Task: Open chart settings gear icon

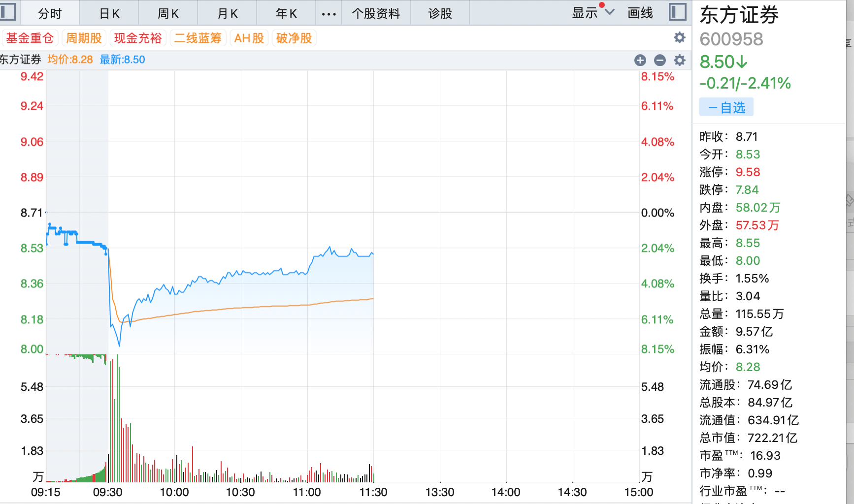Action: click(x=680, y=60)
